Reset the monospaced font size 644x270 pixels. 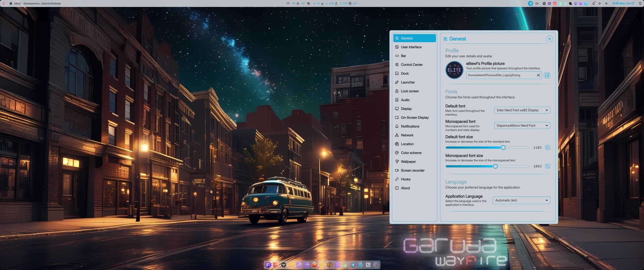coord(547,166)
